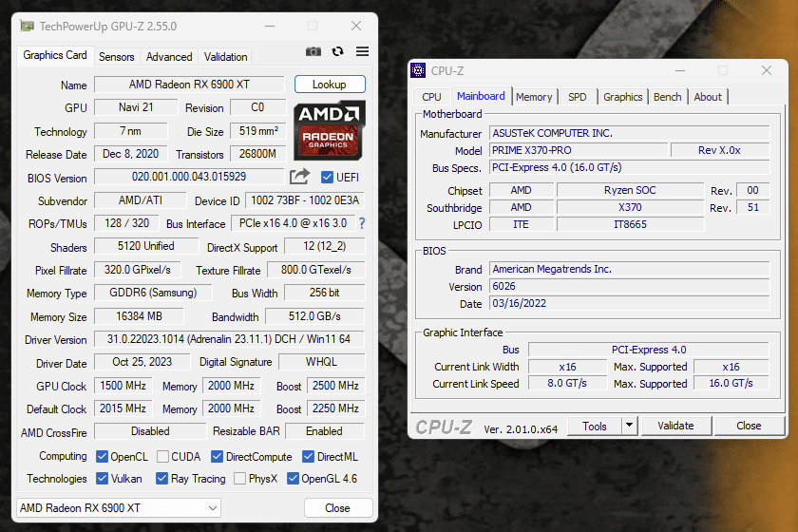This screenshot has width=798, height=532.
Task: Click the Device ID value field
Action: 305,200
